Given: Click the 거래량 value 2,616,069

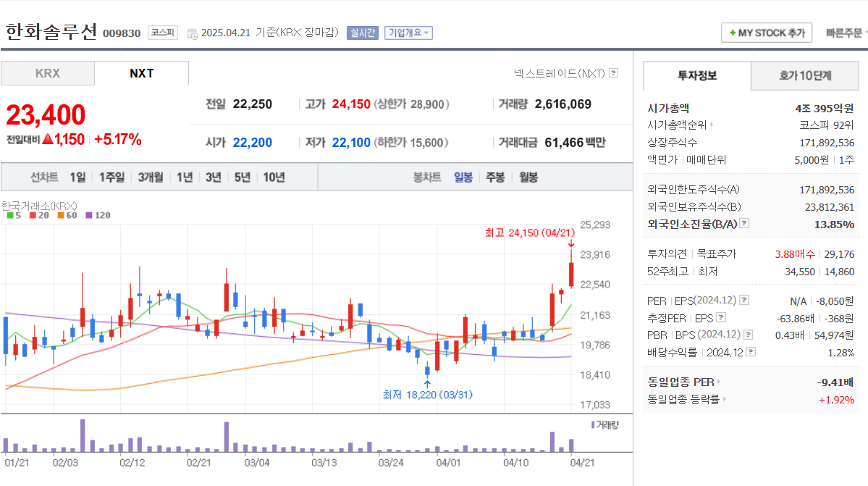Looking at the screenshot, I should 563,104.
